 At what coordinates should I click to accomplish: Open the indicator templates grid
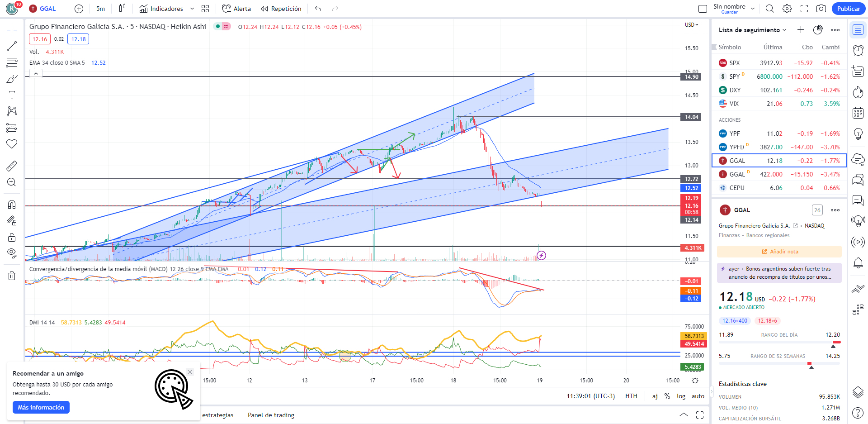[205, 9]
